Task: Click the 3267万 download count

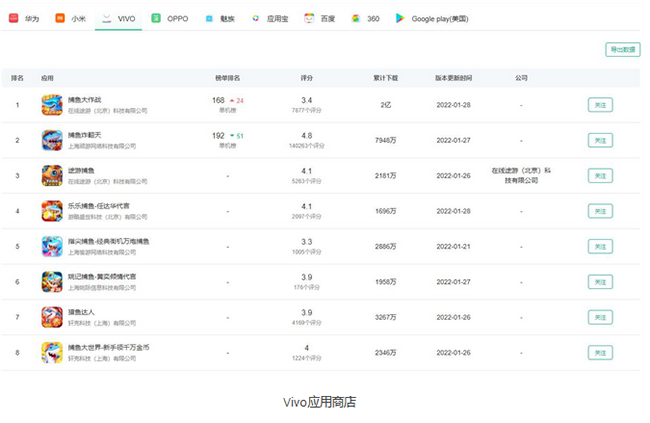Action: pyautogui.click(x=386, y=318)
